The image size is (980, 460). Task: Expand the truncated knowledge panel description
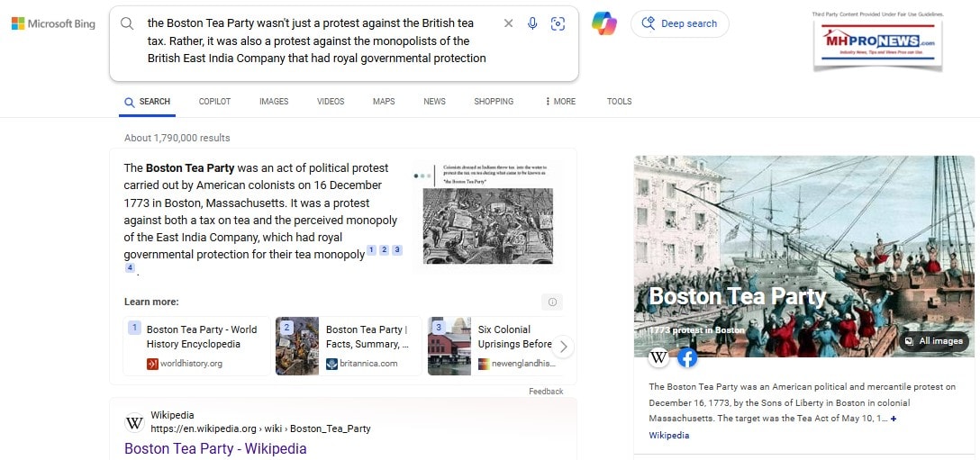(x=894, y=419)
